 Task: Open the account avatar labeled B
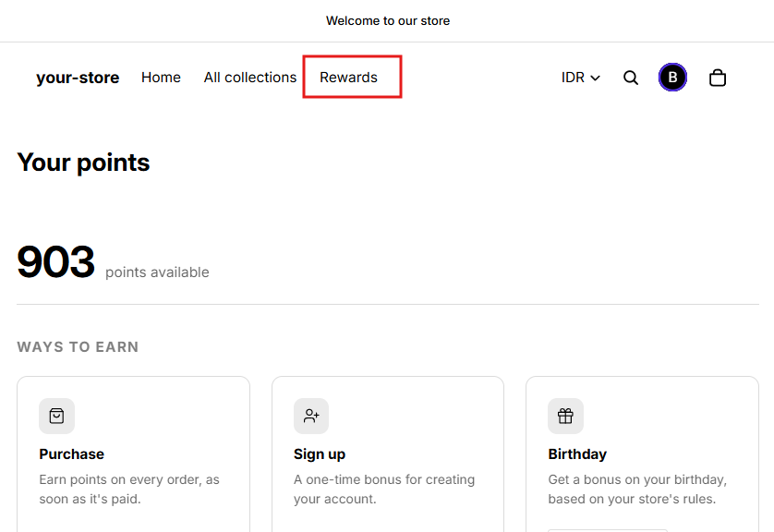pos(672,77)
